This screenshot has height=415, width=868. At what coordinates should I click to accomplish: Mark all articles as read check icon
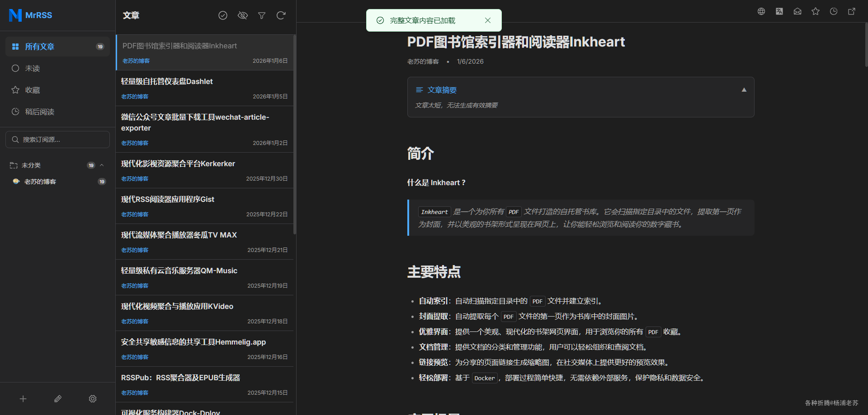click(223, 15)
